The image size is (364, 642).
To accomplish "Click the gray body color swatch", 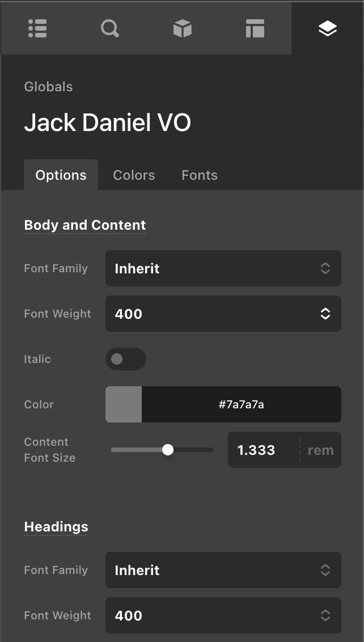I will pos(124,404).
